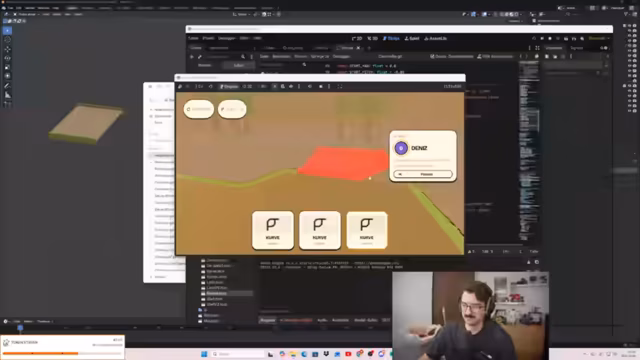Open the Blender Edit menu
This screenshot has height=360, width=640.
(x=18, y=8)
